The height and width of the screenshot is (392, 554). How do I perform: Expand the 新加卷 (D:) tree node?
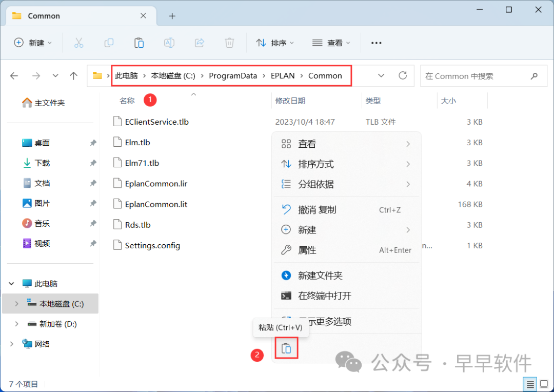pos(16,324)
